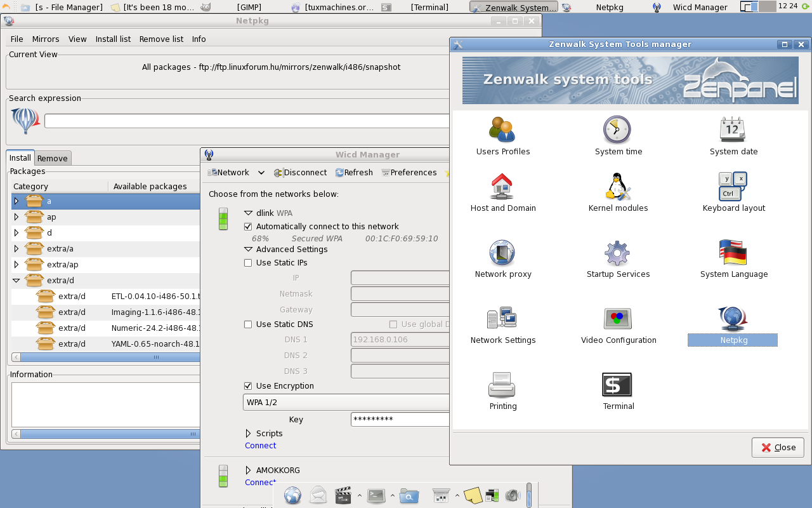Uncheck the Use Encryption checkbox
Image resolution: width=812 pixels, height=508 pixels.
point(248,386)
